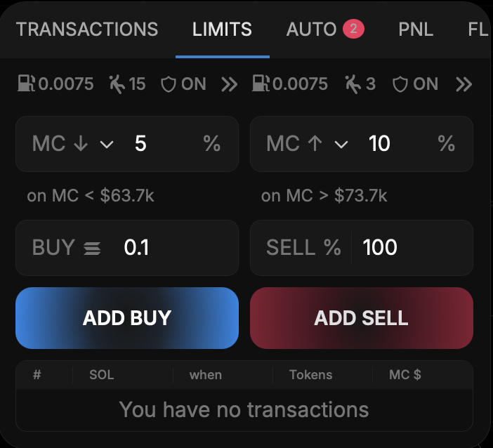Click the buy-side gas pump fee icon
Screen dimensions: 493x448
click(27, 84)
